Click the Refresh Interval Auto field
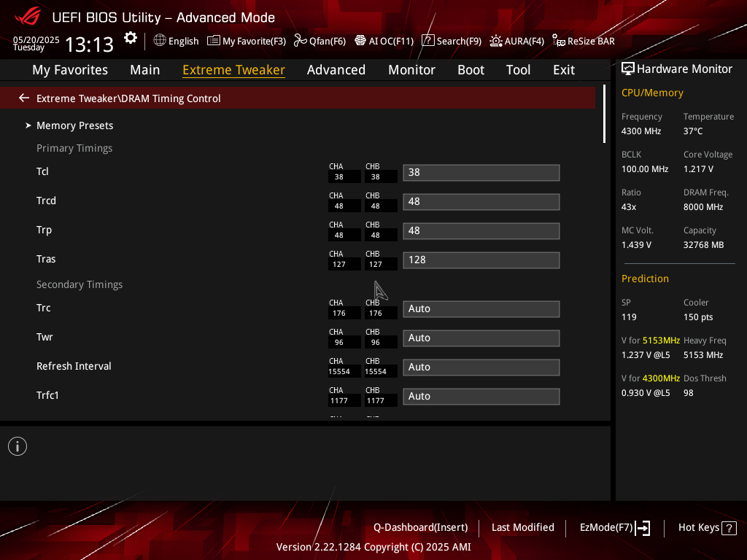 click(x=481, y=367)
